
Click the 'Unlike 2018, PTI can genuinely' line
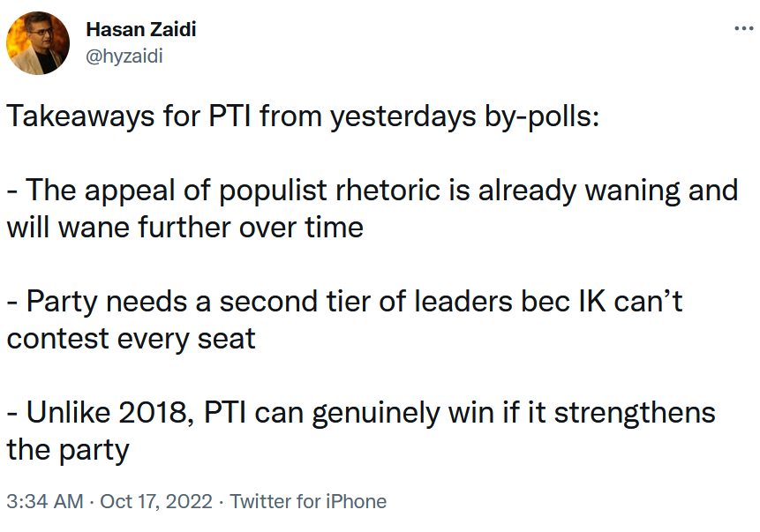[x=361, y=413]
